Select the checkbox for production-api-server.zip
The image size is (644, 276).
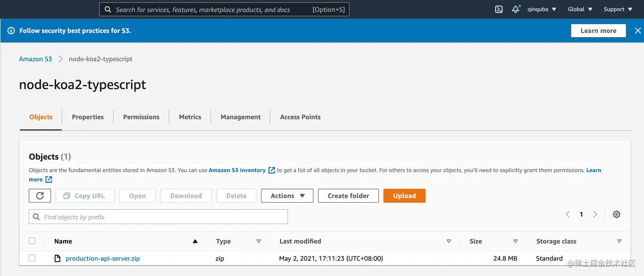32,258
